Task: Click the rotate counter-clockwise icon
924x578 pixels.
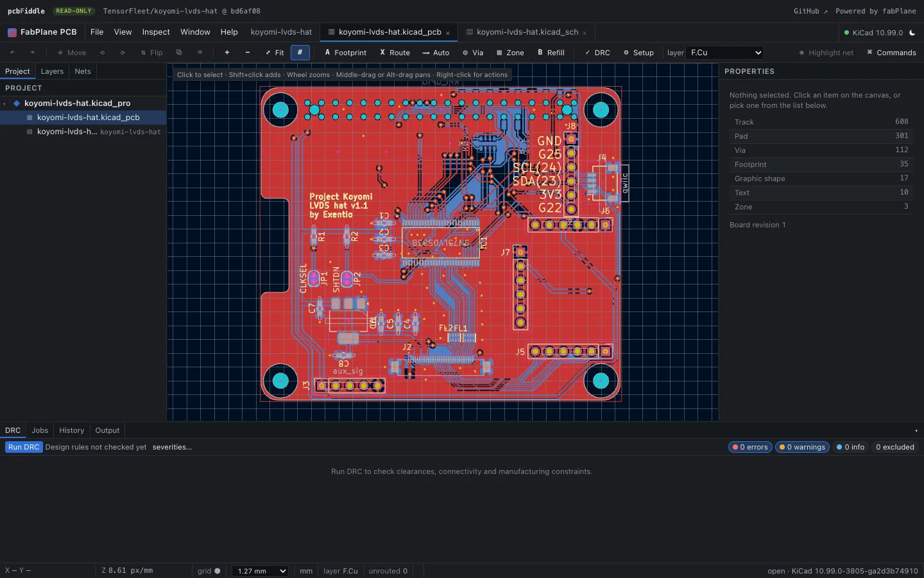Action: pyautogui.click(x=102, y=53)
